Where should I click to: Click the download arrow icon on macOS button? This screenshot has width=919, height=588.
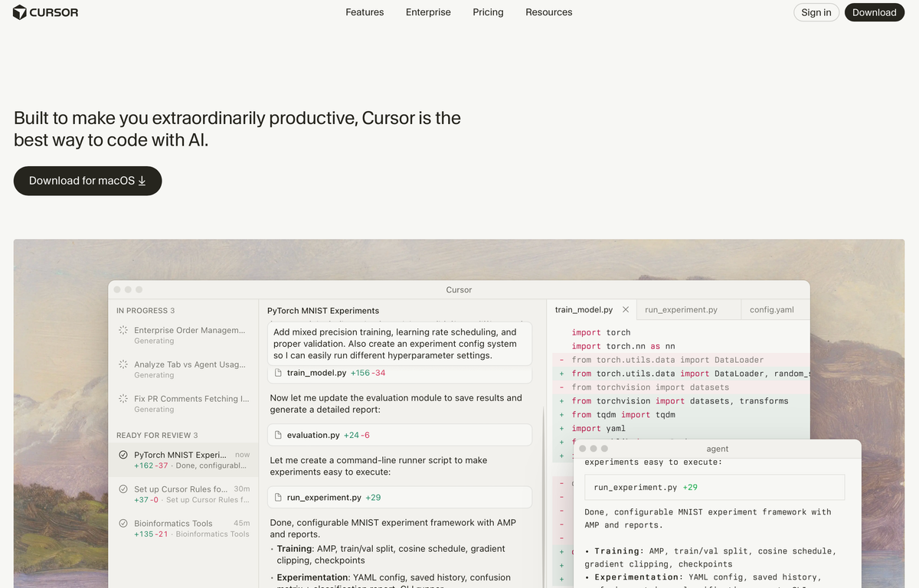click(x=142, y=181)
